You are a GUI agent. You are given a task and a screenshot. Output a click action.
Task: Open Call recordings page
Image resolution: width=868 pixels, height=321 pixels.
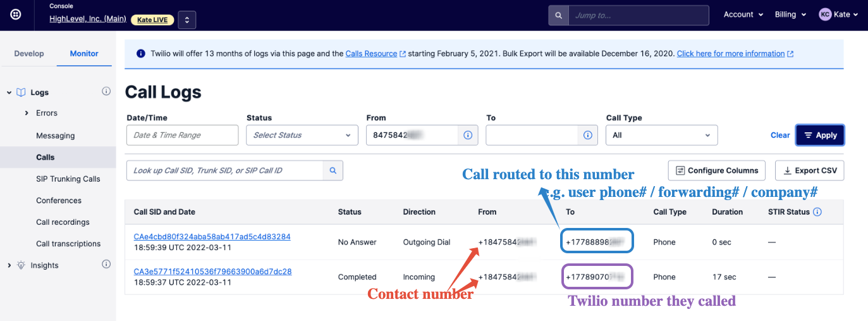point(63,222)
